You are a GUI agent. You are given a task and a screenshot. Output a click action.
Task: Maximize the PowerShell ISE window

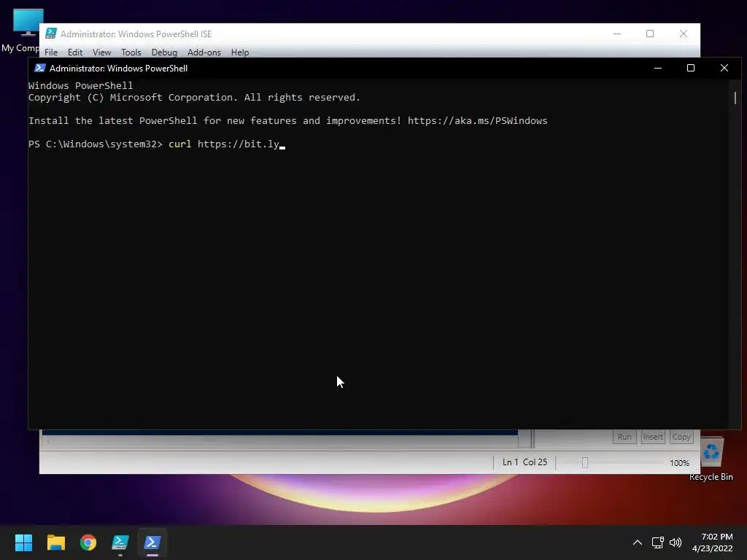tap(650, 34)
